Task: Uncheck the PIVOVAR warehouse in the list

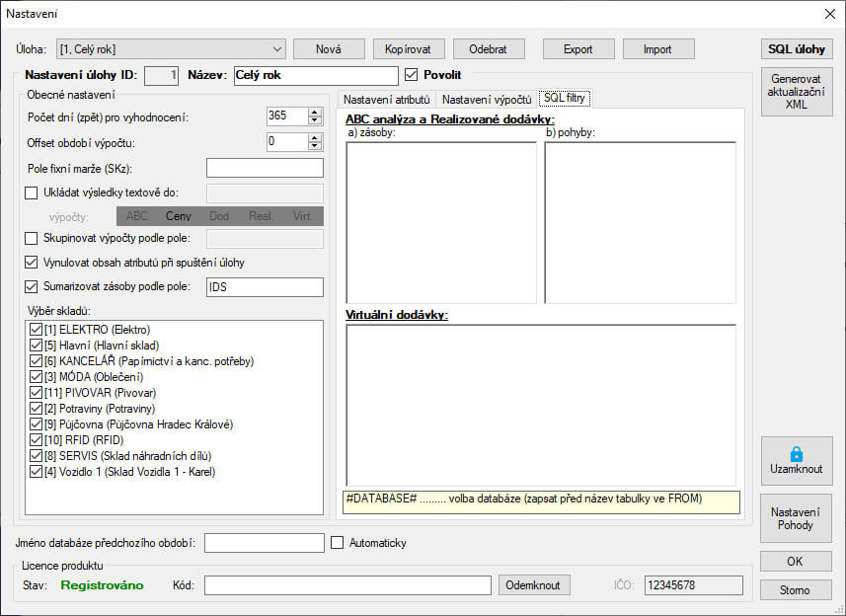Action: pos(37,393)
